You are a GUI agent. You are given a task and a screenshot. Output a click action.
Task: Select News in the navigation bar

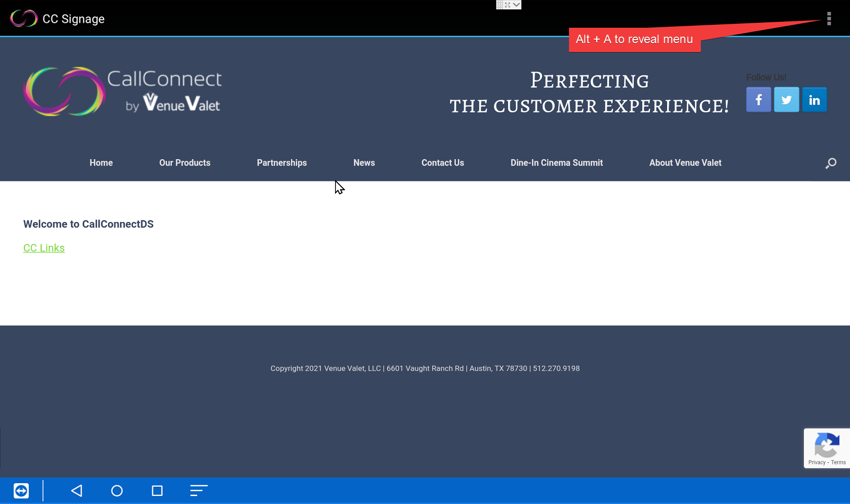pos(364,163)
